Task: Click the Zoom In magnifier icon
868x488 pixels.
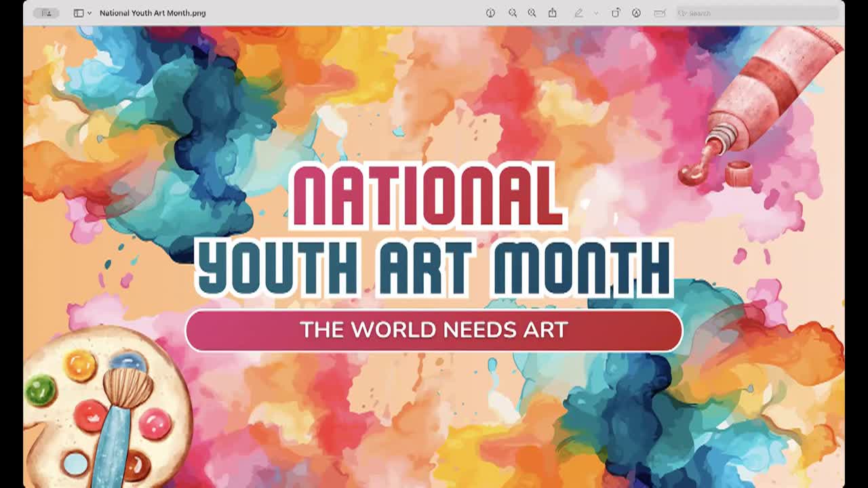Action: pyautogui.click(x=532, y=13)
